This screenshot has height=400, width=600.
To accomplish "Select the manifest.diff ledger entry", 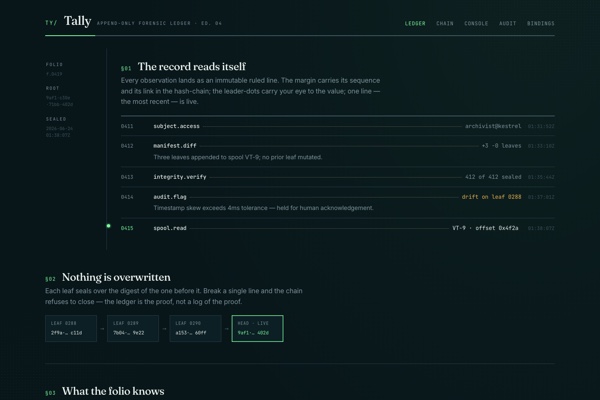I will [x=338, y=151].
